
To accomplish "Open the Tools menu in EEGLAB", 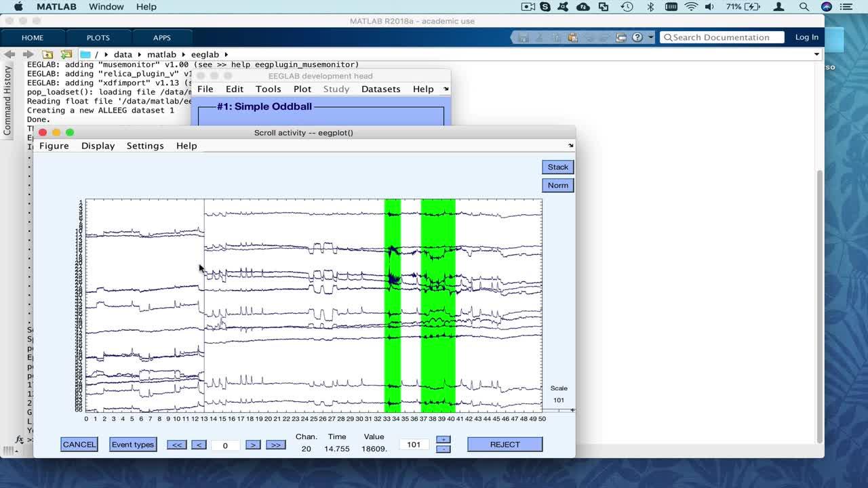I will [x=268, y=89].
